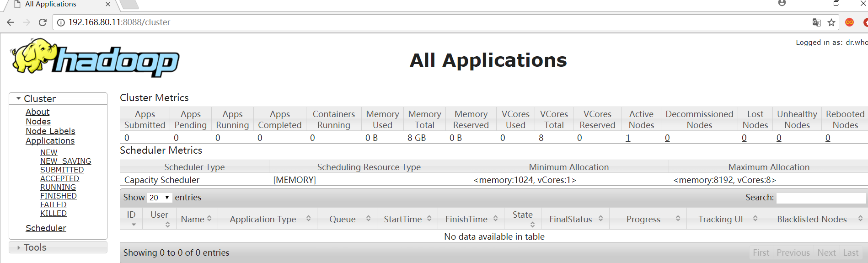Open the Show entries count dropdown

pos(159,198)
